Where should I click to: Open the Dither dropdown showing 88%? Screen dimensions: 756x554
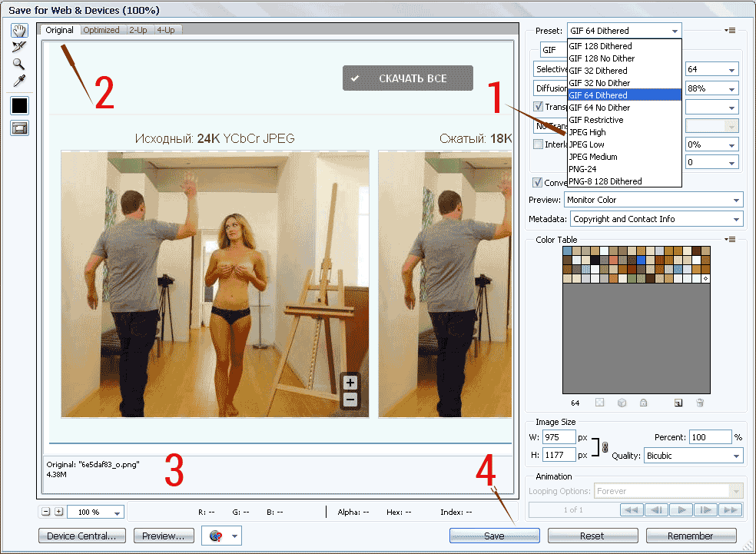712,88
